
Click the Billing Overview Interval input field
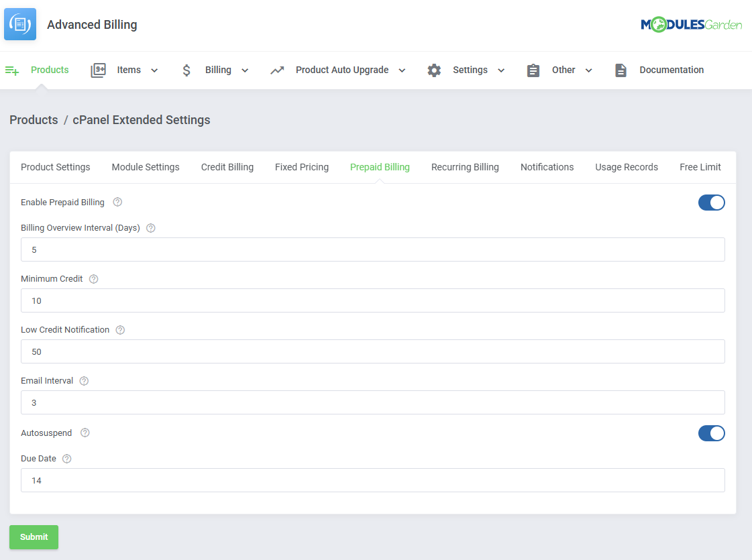372,249
